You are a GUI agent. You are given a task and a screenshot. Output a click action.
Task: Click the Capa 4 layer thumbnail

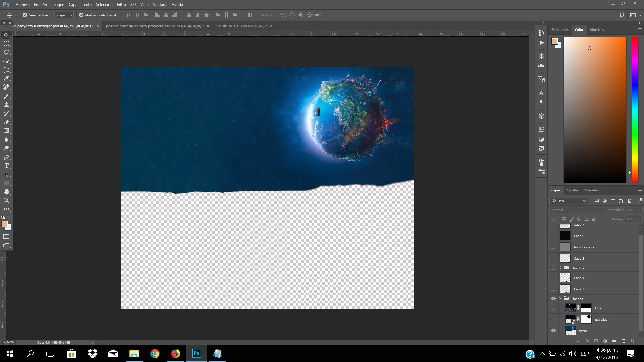(565, 278)
